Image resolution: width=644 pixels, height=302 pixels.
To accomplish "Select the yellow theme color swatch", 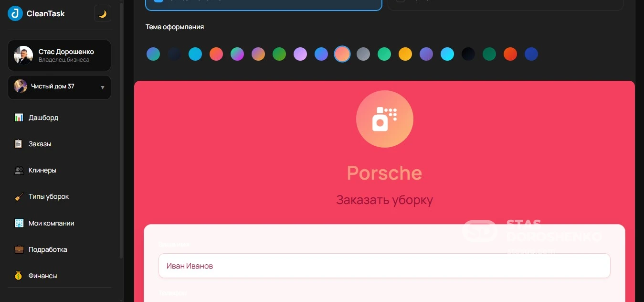I will click(x=405, y=54).
